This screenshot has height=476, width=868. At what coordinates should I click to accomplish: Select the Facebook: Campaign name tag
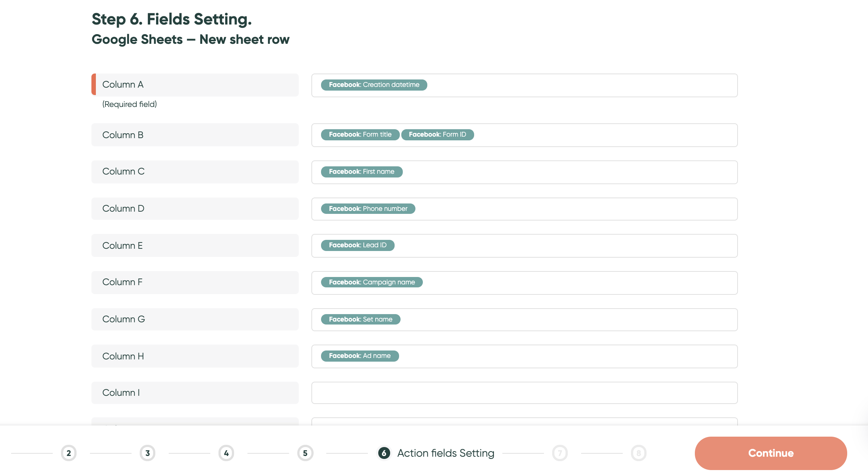click(372, 282)
